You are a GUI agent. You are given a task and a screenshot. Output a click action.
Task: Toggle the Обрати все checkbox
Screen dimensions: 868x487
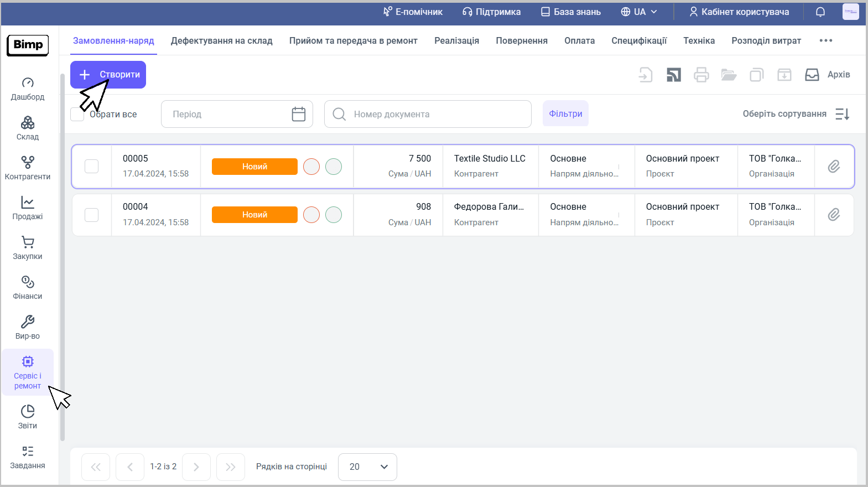tap(77, 115)
